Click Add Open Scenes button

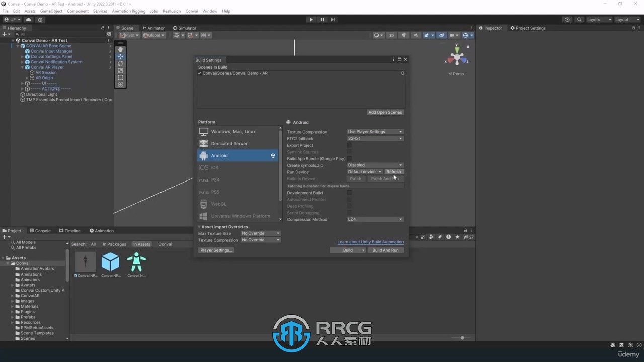point(385,112)
